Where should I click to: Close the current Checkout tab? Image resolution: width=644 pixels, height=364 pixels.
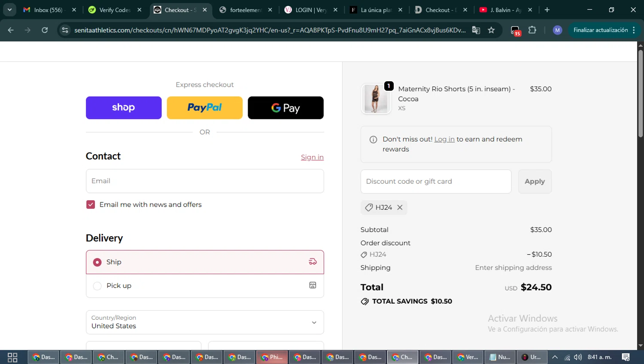(205, 10)
